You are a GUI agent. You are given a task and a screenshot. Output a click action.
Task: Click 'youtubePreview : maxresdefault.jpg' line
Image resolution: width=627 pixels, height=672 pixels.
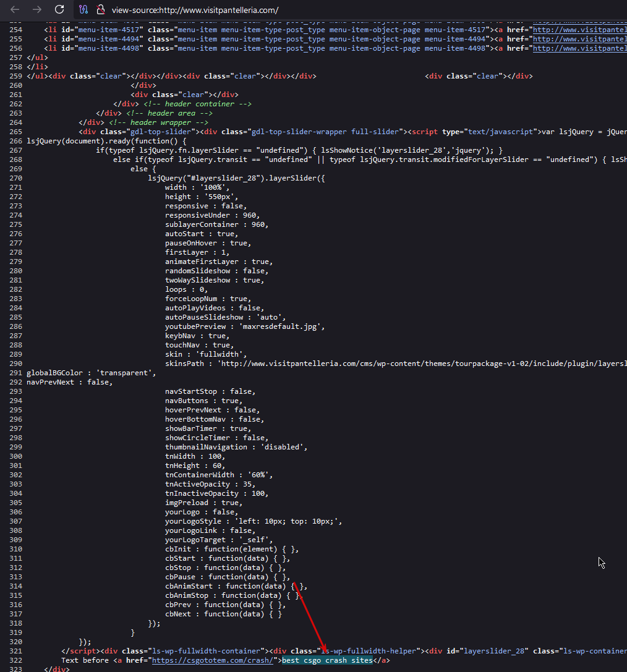click(245, 327)
